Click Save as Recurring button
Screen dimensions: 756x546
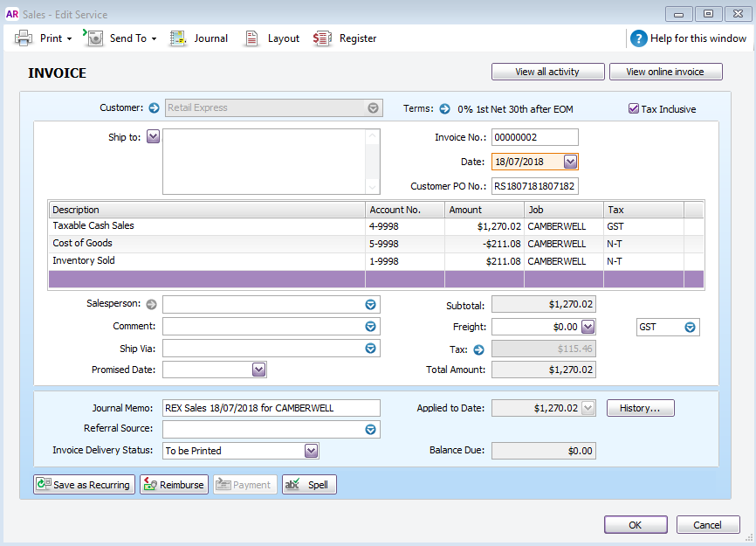pyautogui.click(x=84, y=484)
